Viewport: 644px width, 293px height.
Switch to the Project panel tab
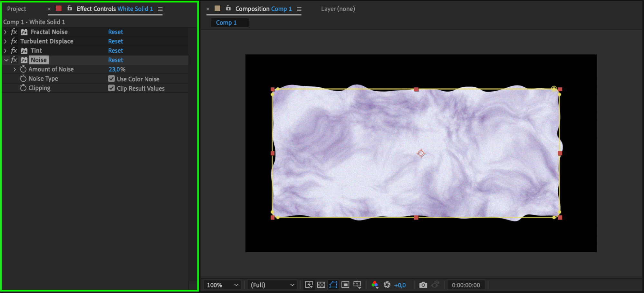tap(16, 9)
